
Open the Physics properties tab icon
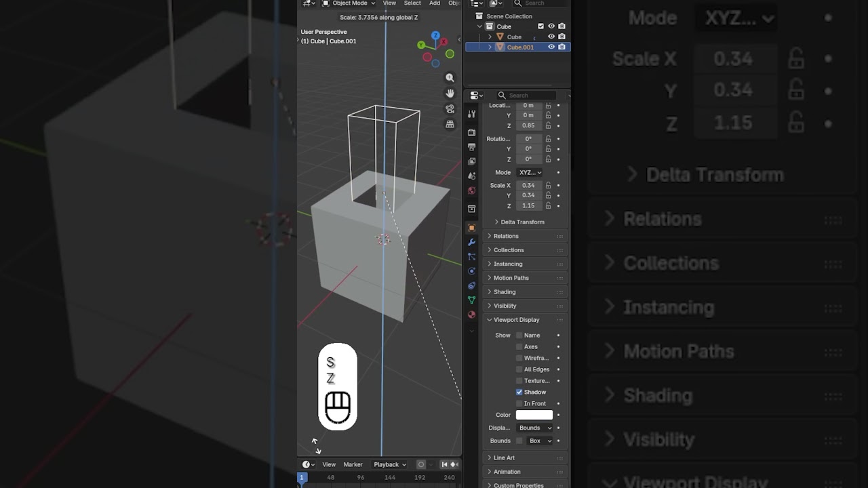click(x=472, y=271)
